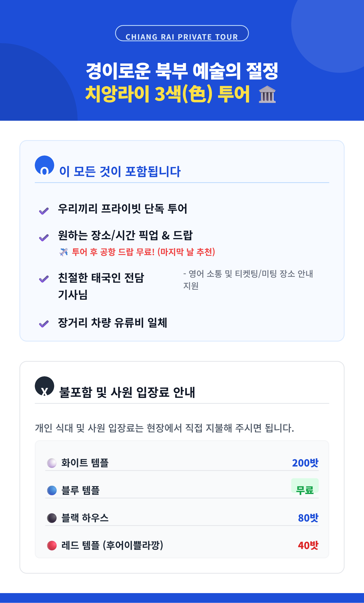The image size is (364, 603).
Task: Click checkmark beside 친절한 태국인 전담 기사님
Action: tap(44, 279)
